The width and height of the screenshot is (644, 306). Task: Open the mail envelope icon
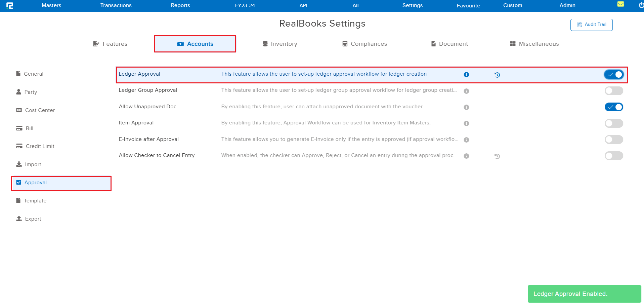[x=620, y=4]
